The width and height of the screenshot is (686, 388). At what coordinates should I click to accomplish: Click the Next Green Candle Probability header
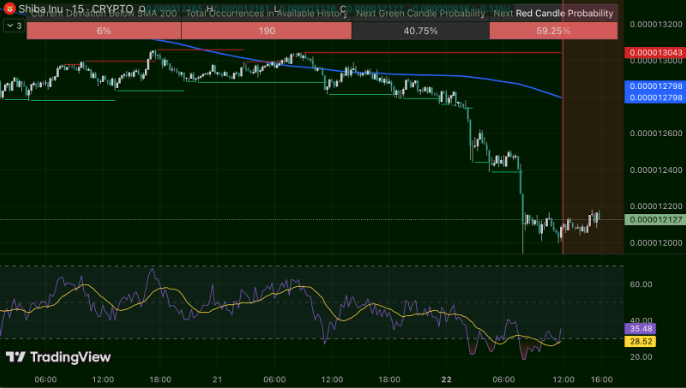pos(420,14)
